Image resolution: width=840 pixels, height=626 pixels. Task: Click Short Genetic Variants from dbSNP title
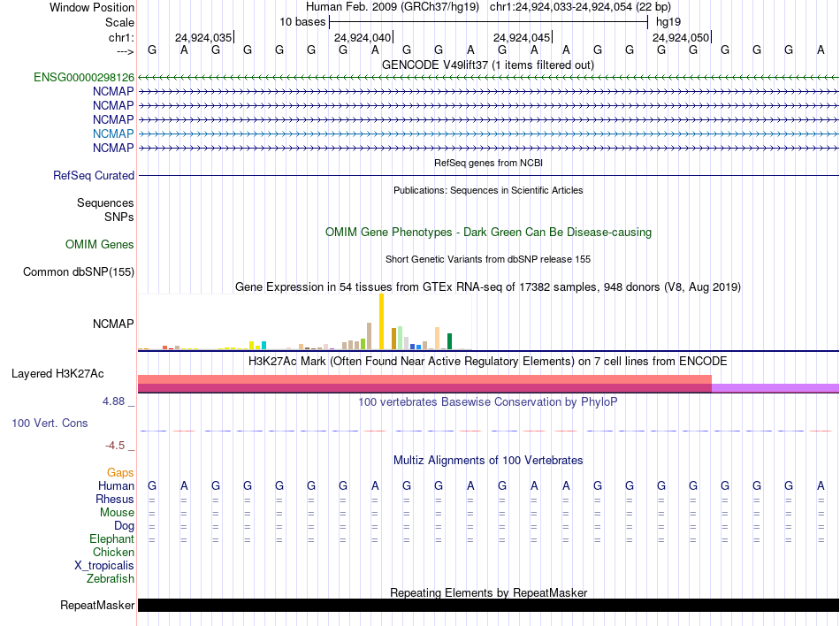(x=488, y=259)
